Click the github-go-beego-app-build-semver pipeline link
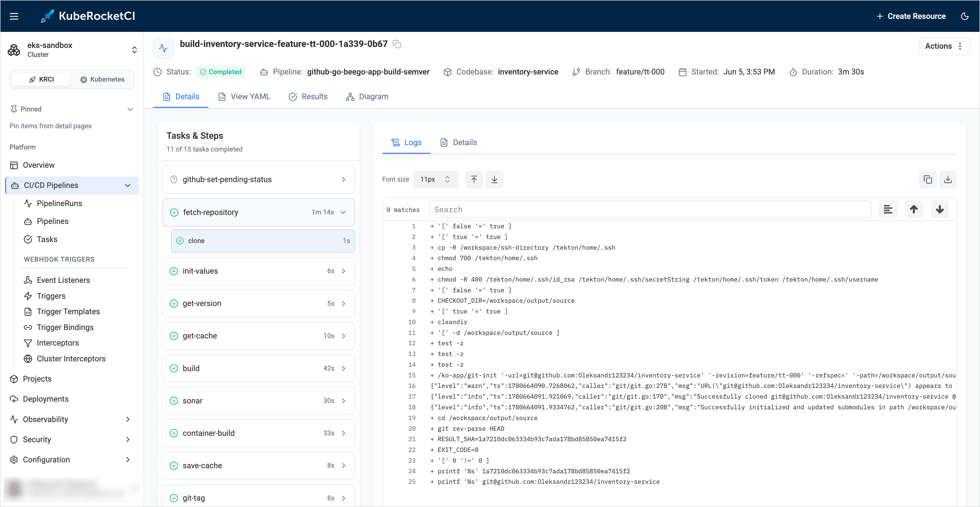 368,72
